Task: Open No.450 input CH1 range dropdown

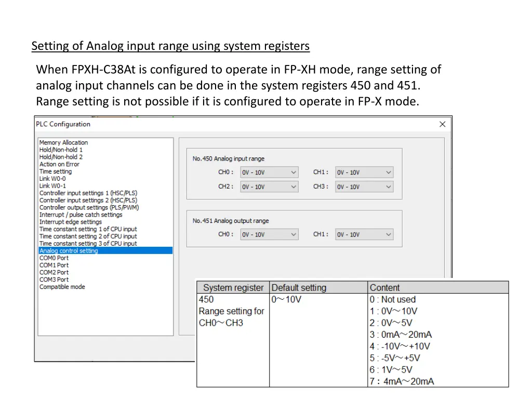Action: pos(364,172)
